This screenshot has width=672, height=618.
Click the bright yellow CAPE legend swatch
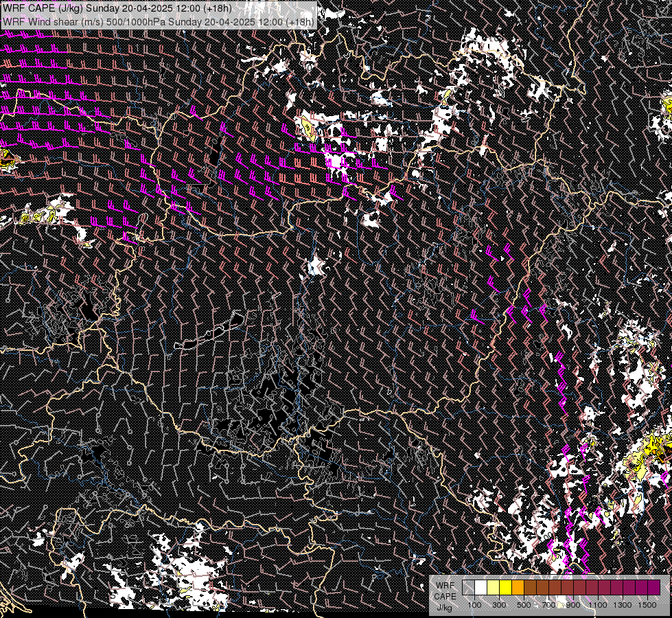506,588
